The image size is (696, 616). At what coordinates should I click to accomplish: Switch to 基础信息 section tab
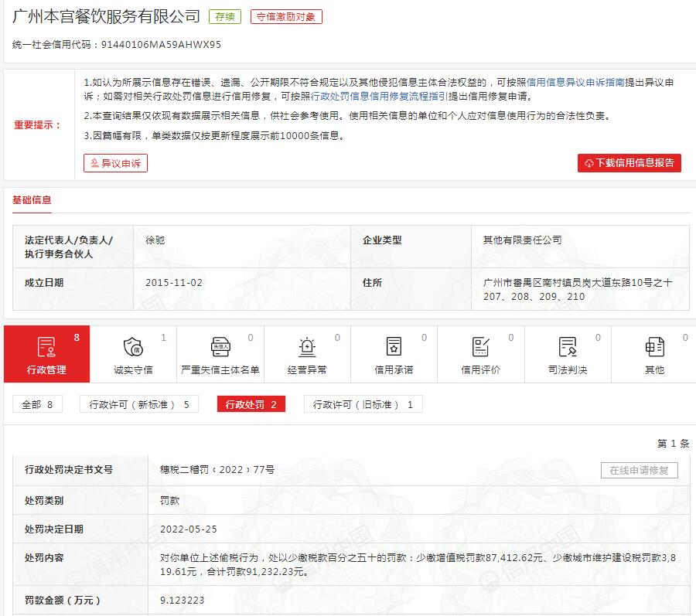coord(32,200)
